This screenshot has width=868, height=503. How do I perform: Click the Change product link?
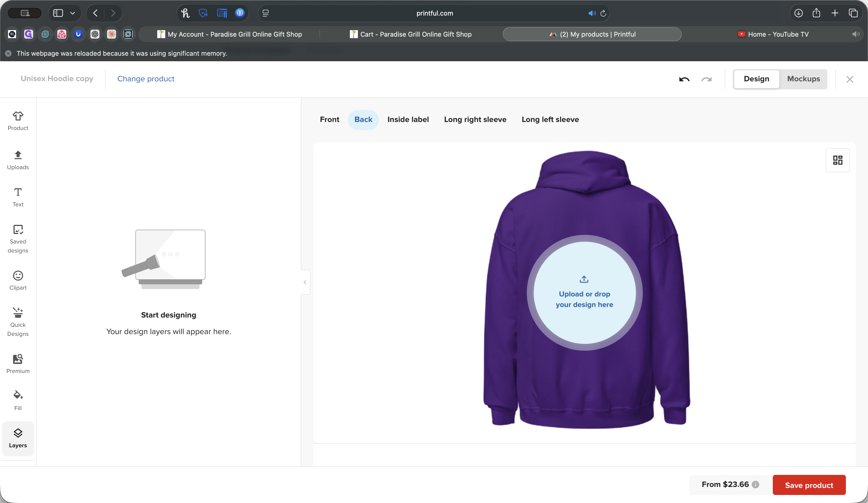[x=146, y=79]
